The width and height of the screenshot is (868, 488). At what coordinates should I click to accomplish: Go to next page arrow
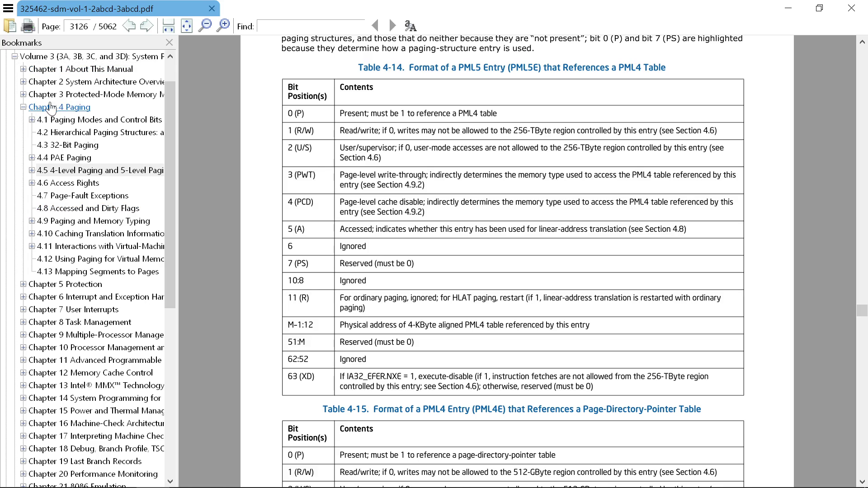(x=146, y=26)
